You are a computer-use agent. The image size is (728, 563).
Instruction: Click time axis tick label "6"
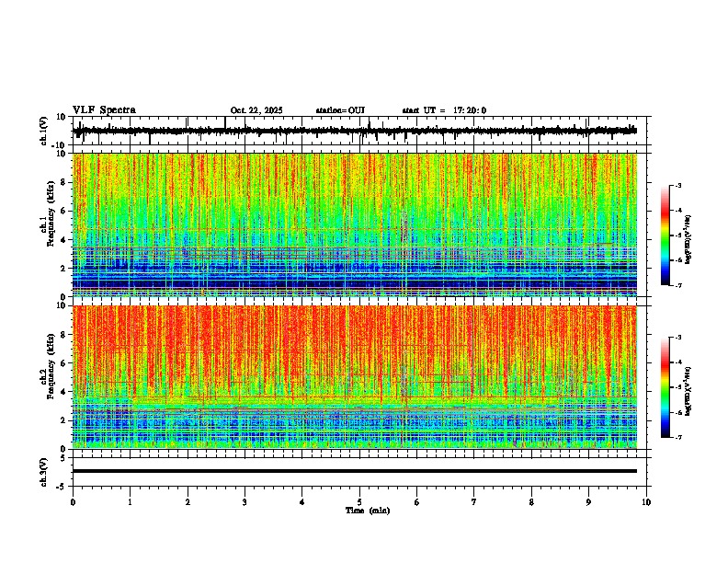click(417, 502)
